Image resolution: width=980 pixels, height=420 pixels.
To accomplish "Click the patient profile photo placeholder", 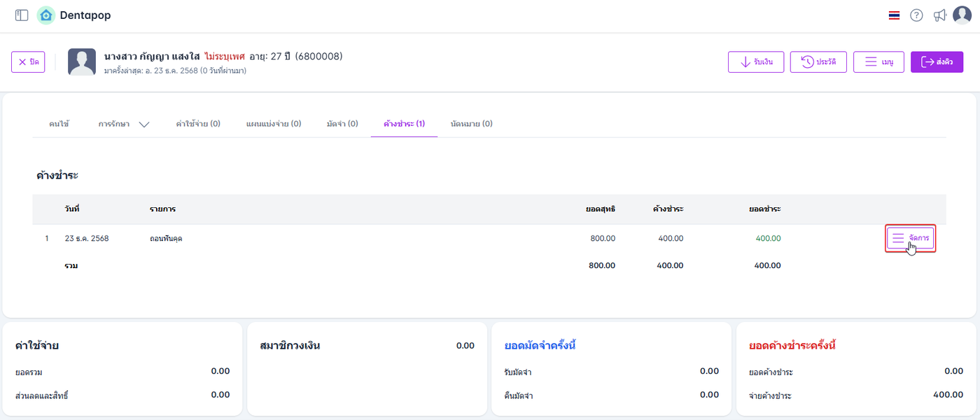I will click(x=82, y=62).
